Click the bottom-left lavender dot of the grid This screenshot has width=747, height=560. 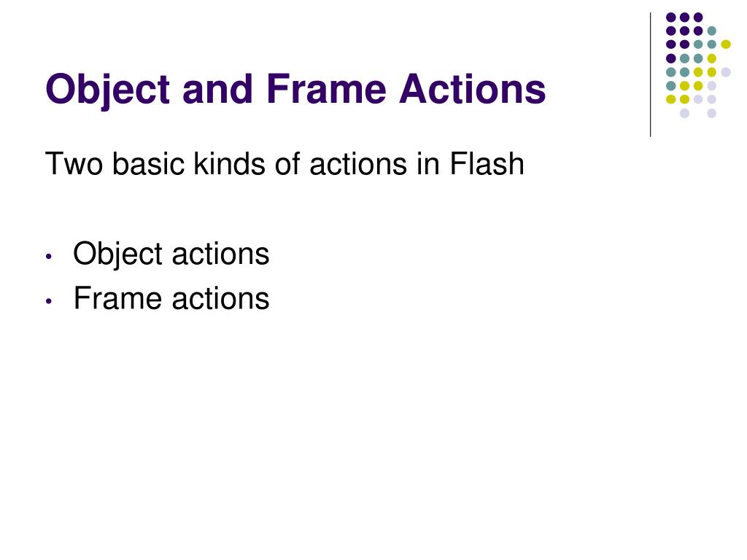(684, 113)
